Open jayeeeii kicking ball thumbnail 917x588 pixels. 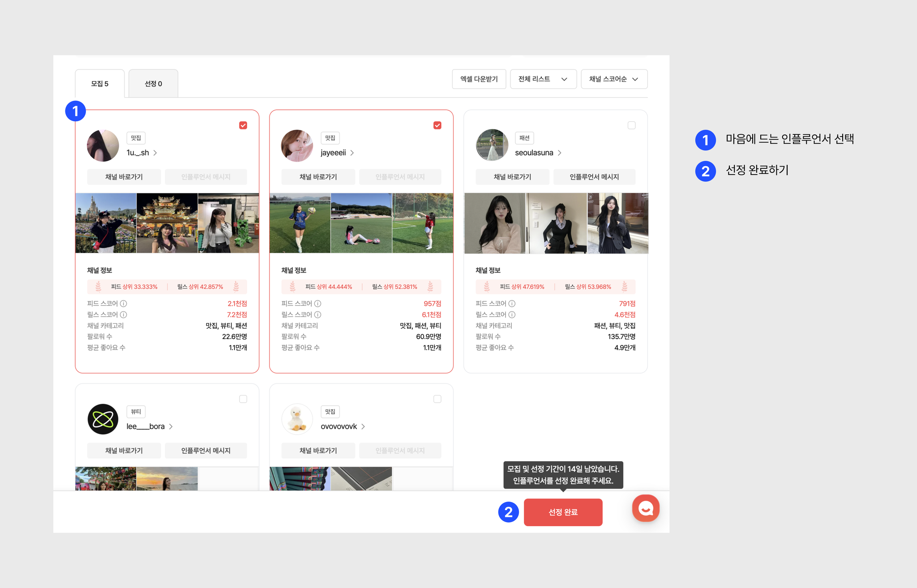pos(423,223)
